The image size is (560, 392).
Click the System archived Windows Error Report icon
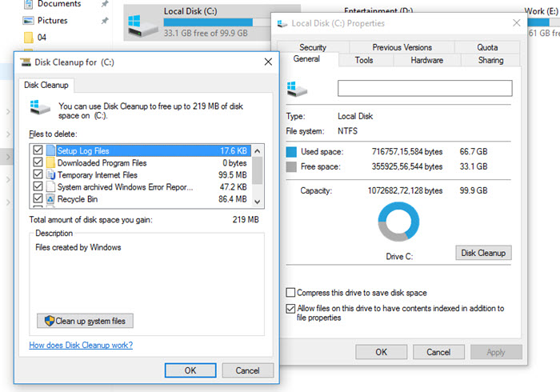pos(50,186)
